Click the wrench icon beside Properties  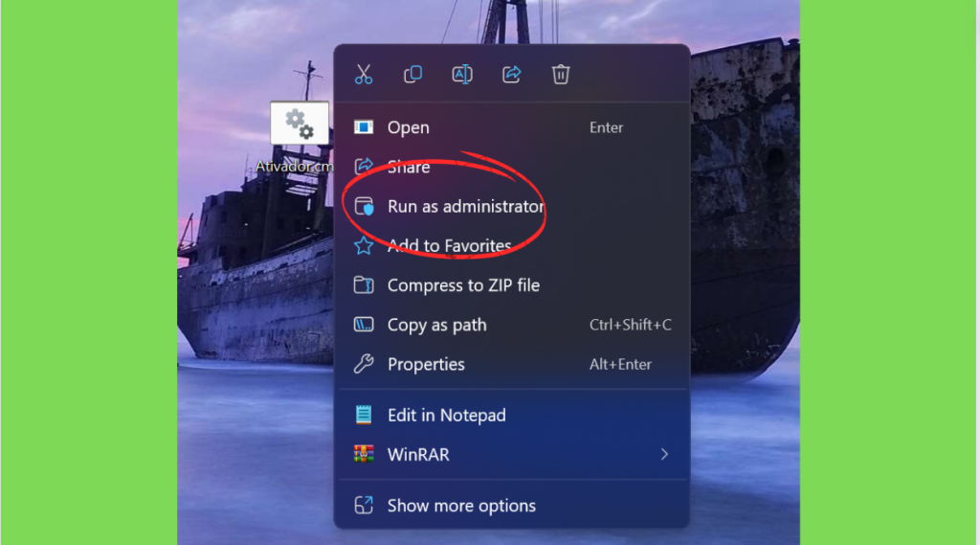click(364, 364)
